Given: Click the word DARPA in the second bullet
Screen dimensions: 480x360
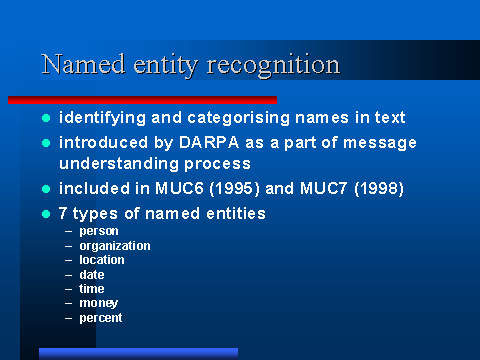Looking at the screenshot, I should 209,143.
